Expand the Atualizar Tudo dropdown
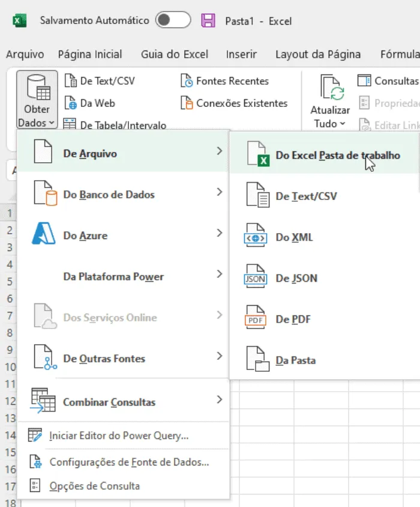The width and height of the screenshot is (420, 507). click(343, 124)
